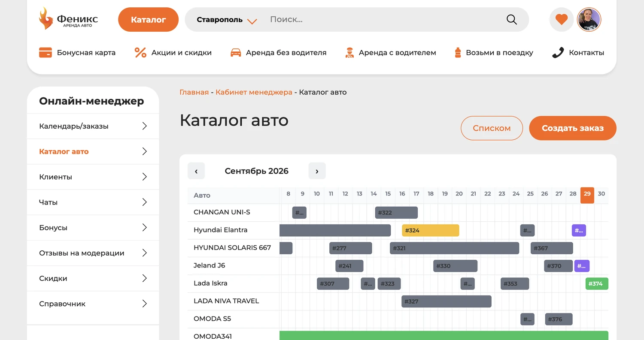Go to Кабинет менеджера breadcrumb
Screen dimensions: 644x340
[254, 92]
